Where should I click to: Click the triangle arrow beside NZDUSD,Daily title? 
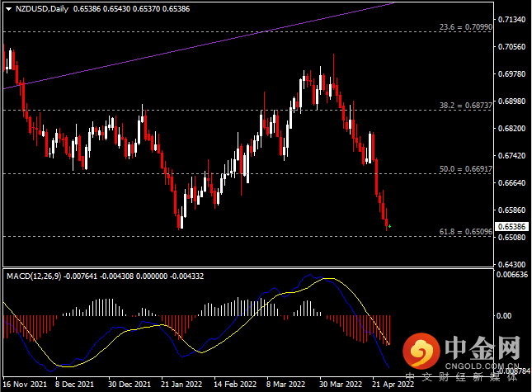[9, 9]
